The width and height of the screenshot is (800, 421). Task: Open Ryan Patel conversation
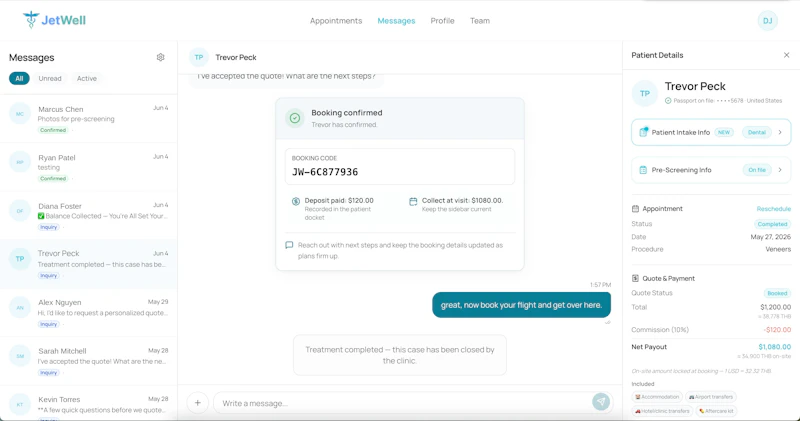pyautogui.click(x=89, y=167)
